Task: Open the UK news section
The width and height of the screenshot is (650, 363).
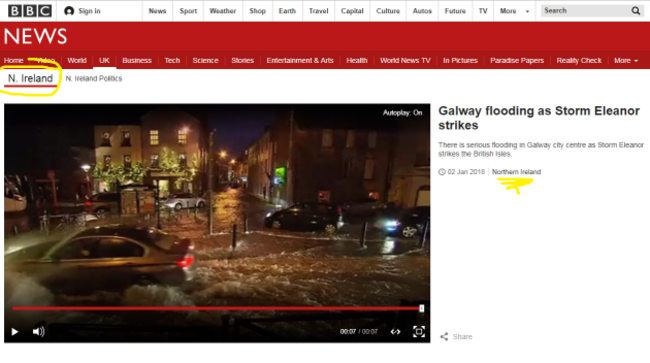Action: tap(104, 60)
